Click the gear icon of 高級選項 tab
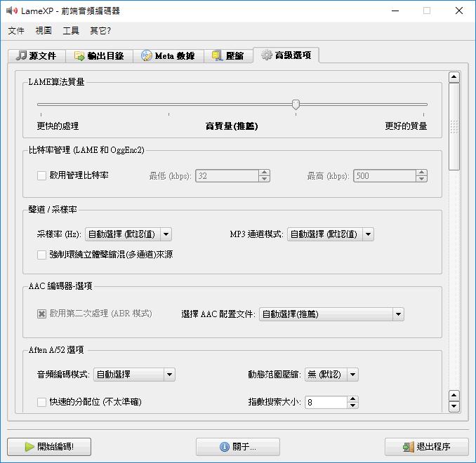The image size is (476, 463). click(267, 55)
